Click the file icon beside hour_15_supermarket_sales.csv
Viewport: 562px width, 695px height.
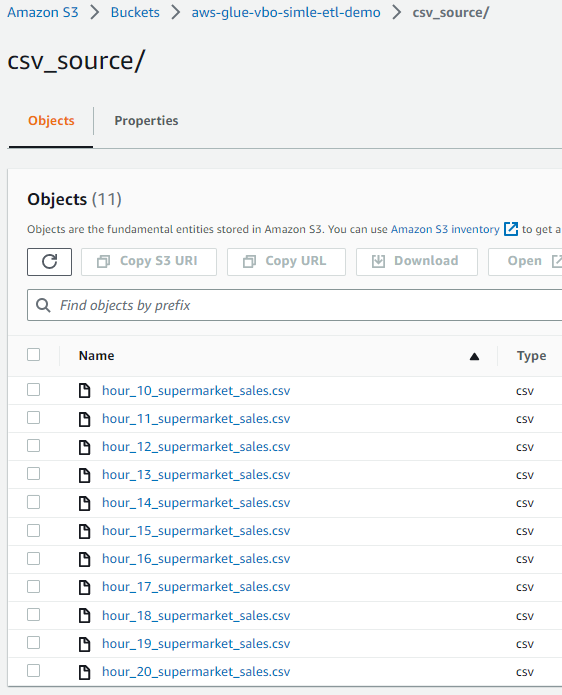84,531
